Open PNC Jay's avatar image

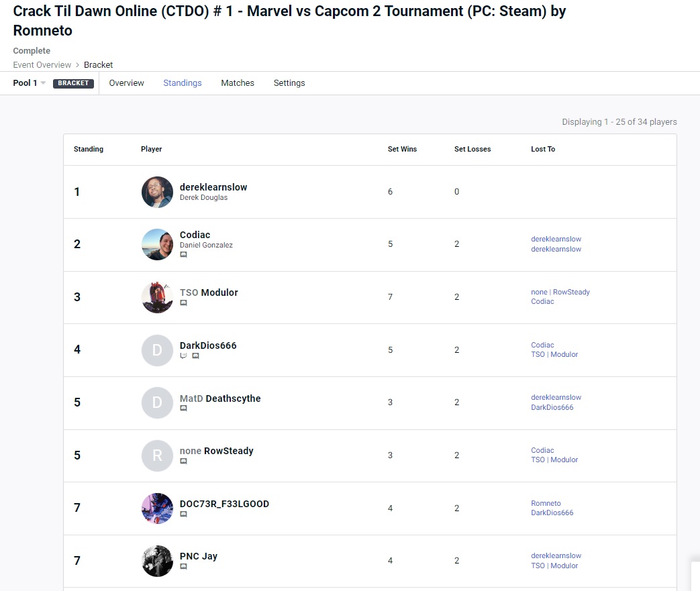click(157, 561)
